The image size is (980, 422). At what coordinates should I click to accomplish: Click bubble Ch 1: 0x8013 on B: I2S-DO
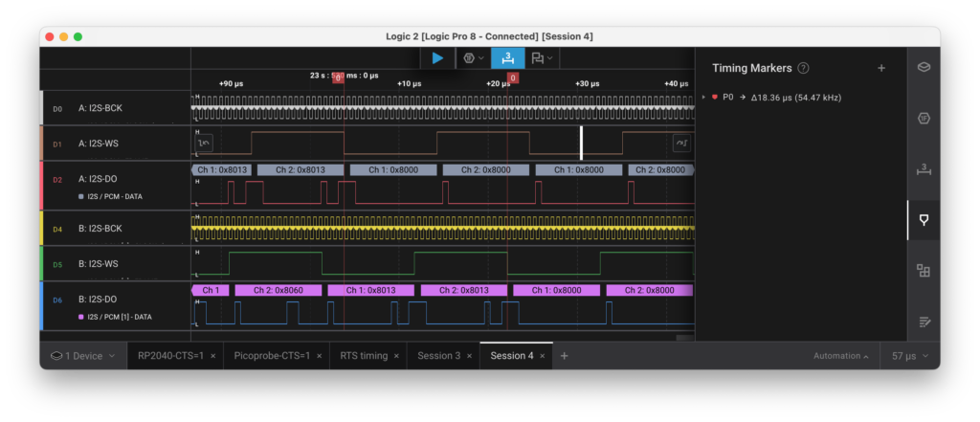pyautogui.click(x=371, y=290)
